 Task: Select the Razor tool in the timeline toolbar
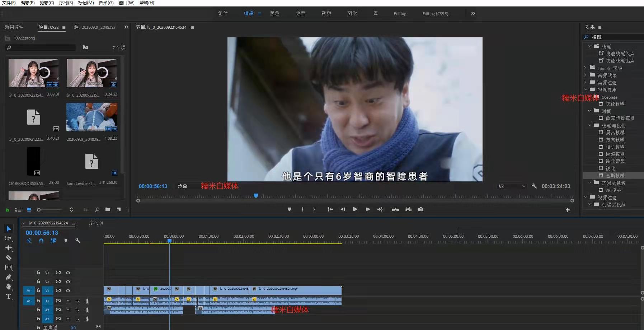[9, 257]
